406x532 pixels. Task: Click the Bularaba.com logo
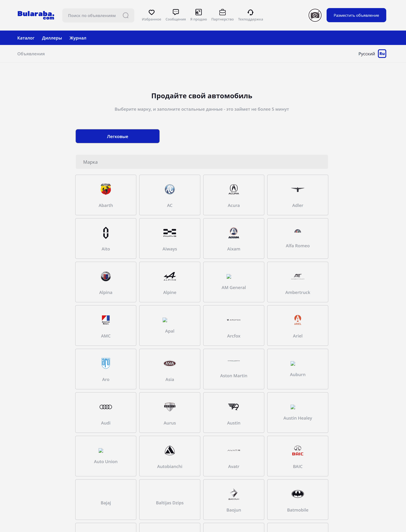36,15
